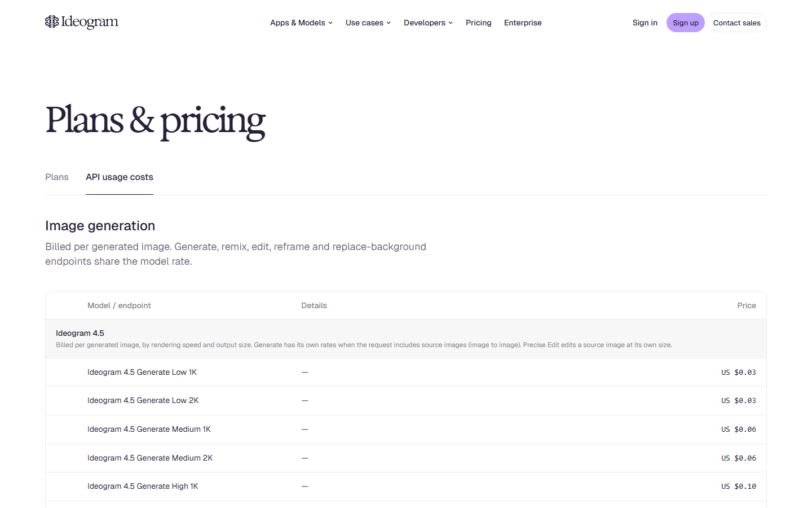The width and height of the screenshot is (812, 508).
Task: Click the Contact sales button
Action: coord(736,23)
